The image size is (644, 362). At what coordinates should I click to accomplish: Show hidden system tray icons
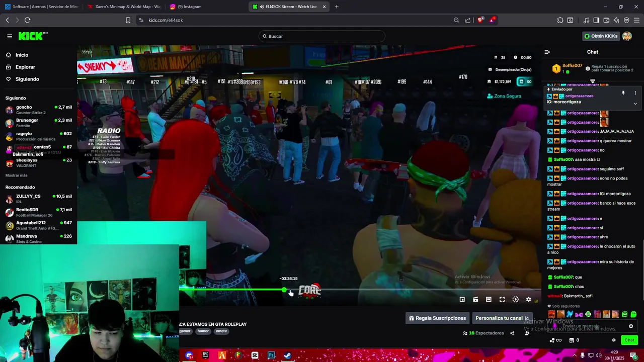[575, 355]
